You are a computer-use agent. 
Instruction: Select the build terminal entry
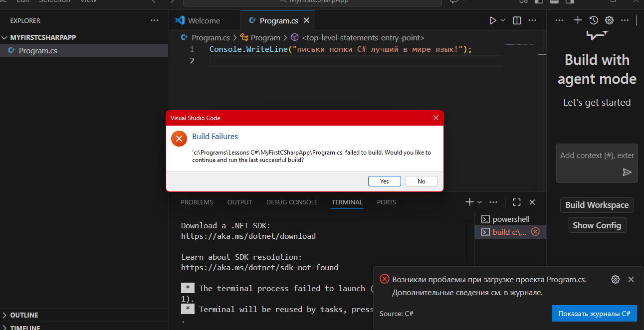510,232
